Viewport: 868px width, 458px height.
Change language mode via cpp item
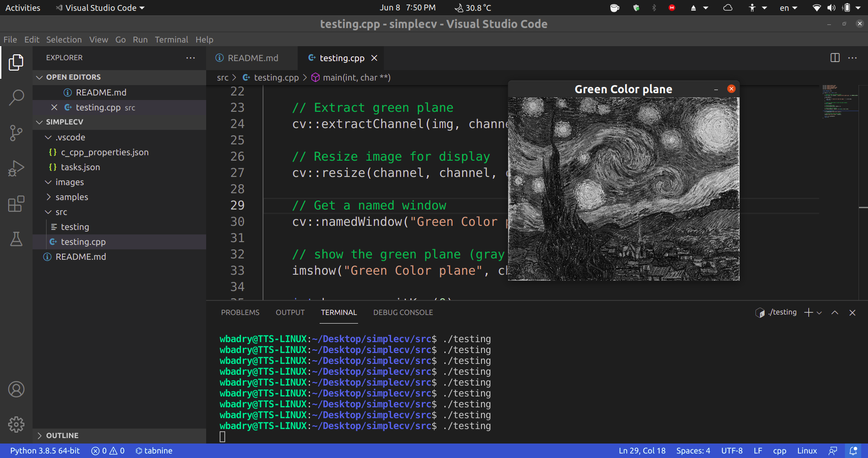779,451
